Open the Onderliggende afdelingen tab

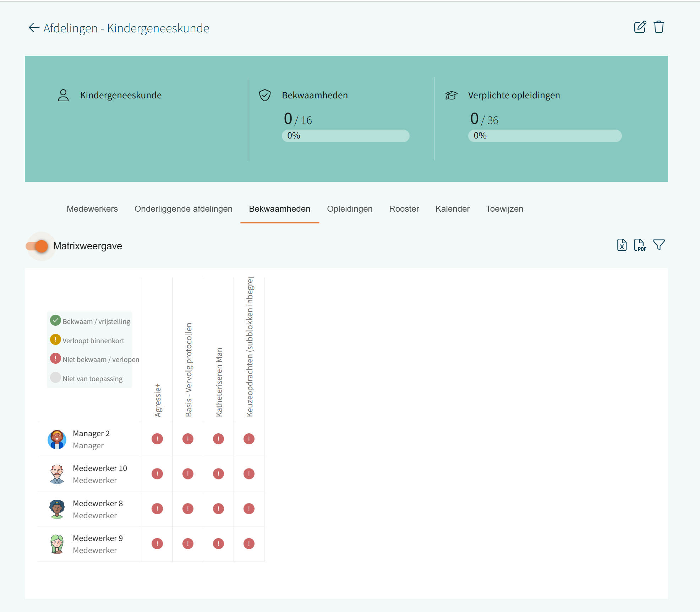[183, 209]
